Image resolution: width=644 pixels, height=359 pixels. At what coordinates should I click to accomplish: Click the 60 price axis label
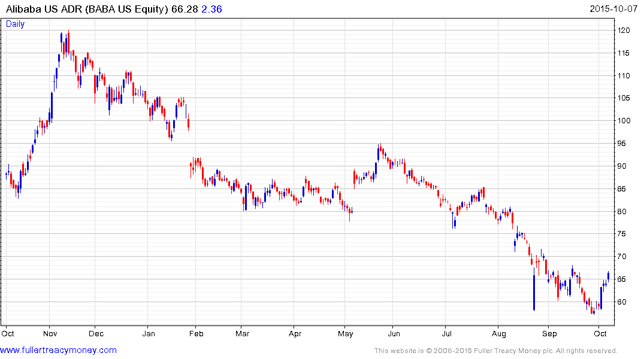coord(621,302)
